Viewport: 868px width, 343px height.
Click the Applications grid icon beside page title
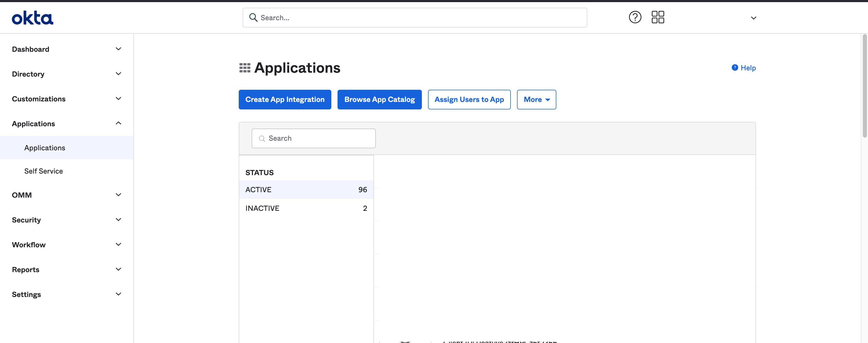click(244, 68)
